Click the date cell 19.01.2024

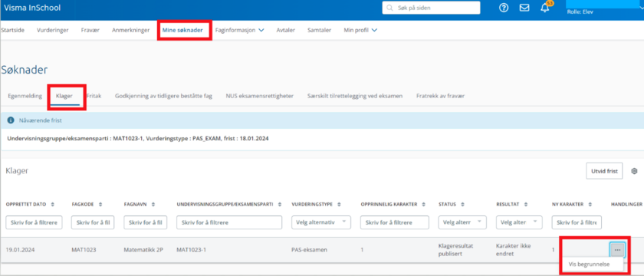19,249
